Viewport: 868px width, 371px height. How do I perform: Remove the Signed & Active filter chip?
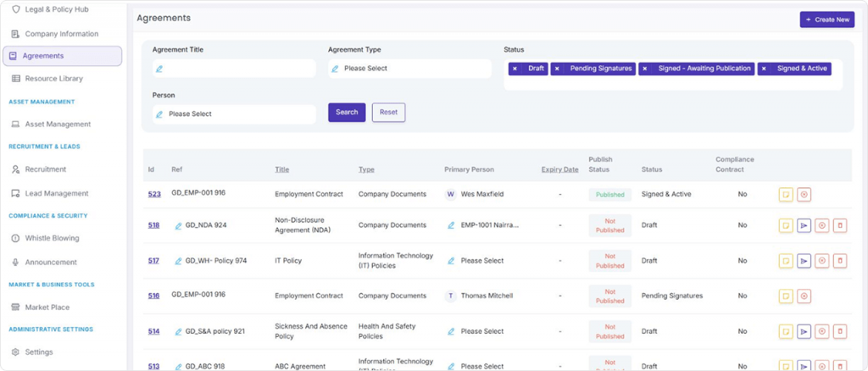pos(764,69)
